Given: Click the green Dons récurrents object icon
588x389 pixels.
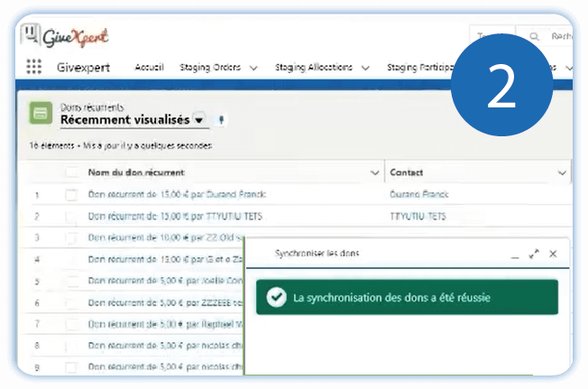Looking at the screenshot, I should [x=41, y=113].
